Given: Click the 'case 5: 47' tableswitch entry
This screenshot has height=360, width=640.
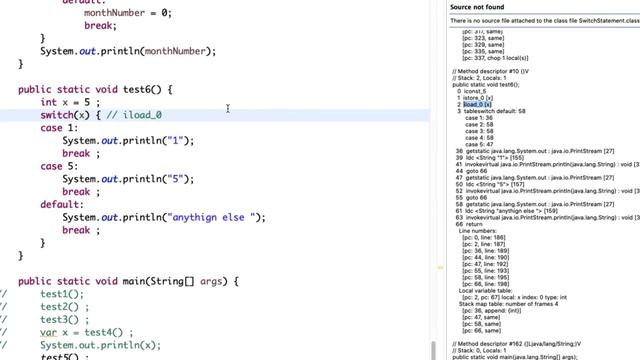Looking at the screenshot, I should 479,144.
